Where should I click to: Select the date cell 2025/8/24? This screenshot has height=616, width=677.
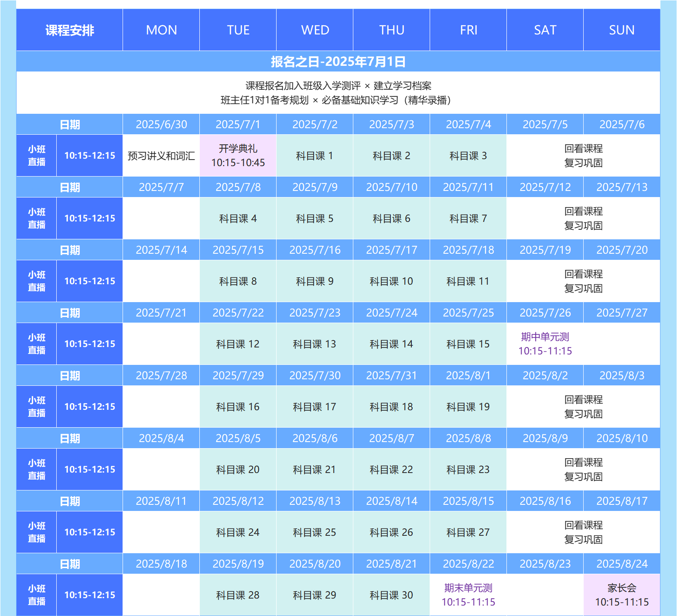click(622, 564)
